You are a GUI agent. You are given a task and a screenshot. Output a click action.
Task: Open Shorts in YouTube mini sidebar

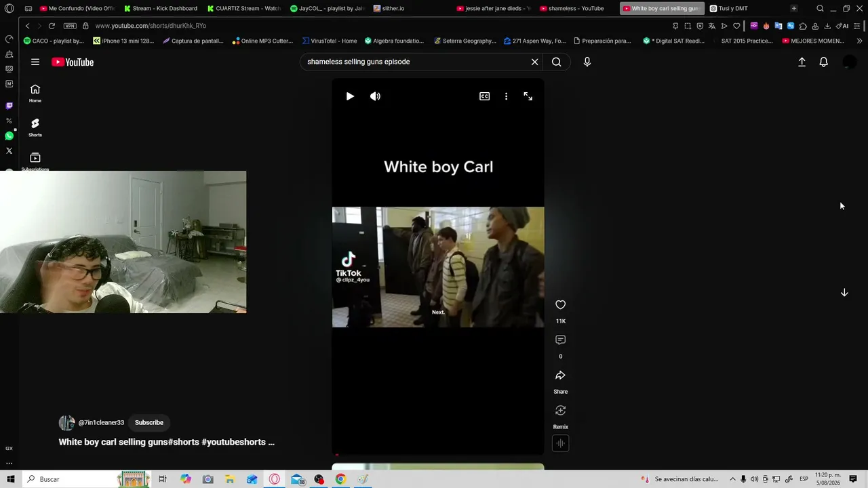(35, 127)
